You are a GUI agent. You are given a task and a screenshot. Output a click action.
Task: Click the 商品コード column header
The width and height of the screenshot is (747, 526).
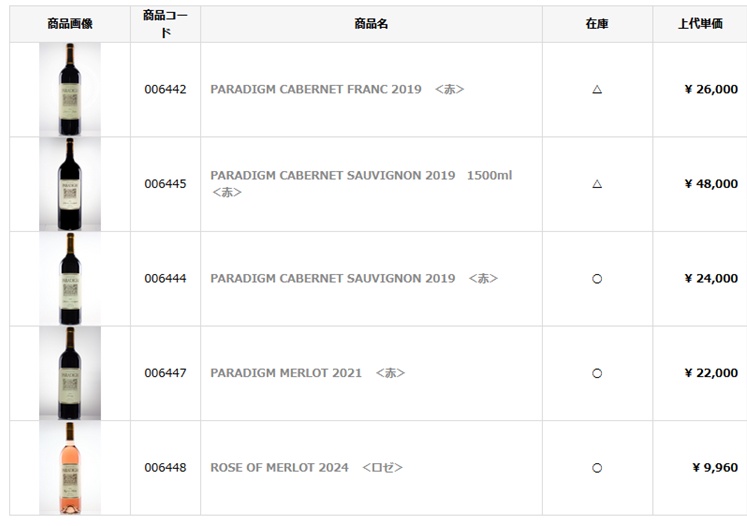pyautogui.click(x=165, y=24)
